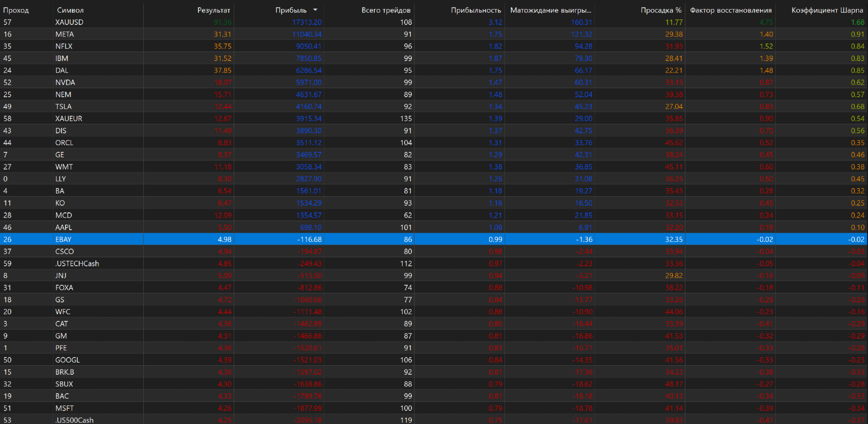Select the 3.12 profit factor for XAUUSD
The image size is (868, 424).
pyautogui.click(x=495, y=22)
